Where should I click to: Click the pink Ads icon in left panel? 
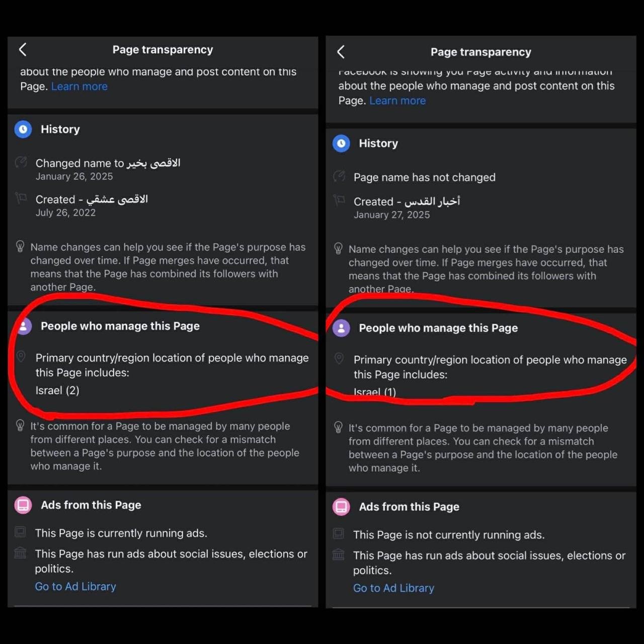pos(23,505)
